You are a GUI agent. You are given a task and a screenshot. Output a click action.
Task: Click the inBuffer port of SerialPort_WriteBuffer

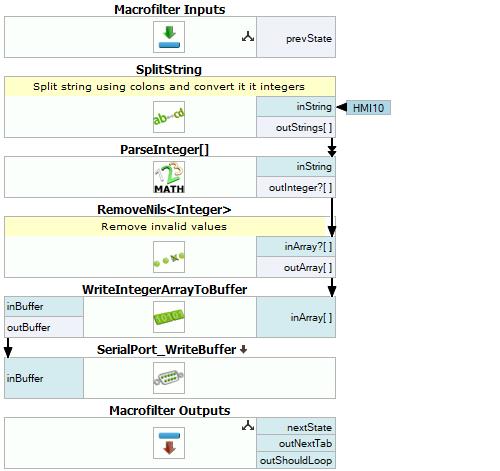tap(44, 378)
